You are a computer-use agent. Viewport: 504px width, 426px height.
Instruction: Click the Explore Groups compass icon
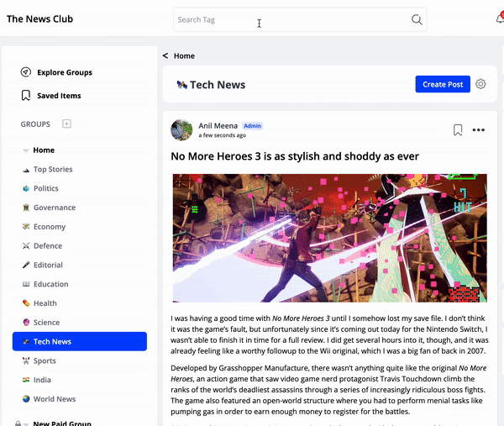click(26, 72)
